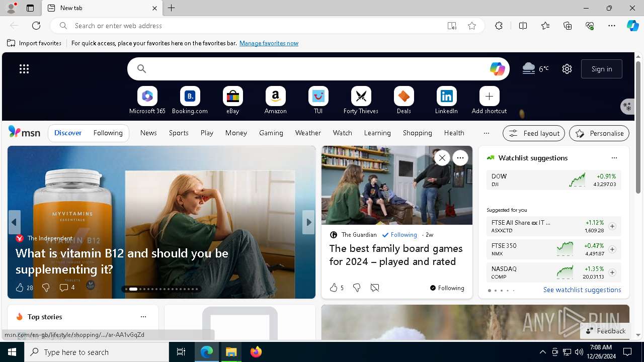Open Top stories options menu

pyautogui.click(x=143, y=317)
